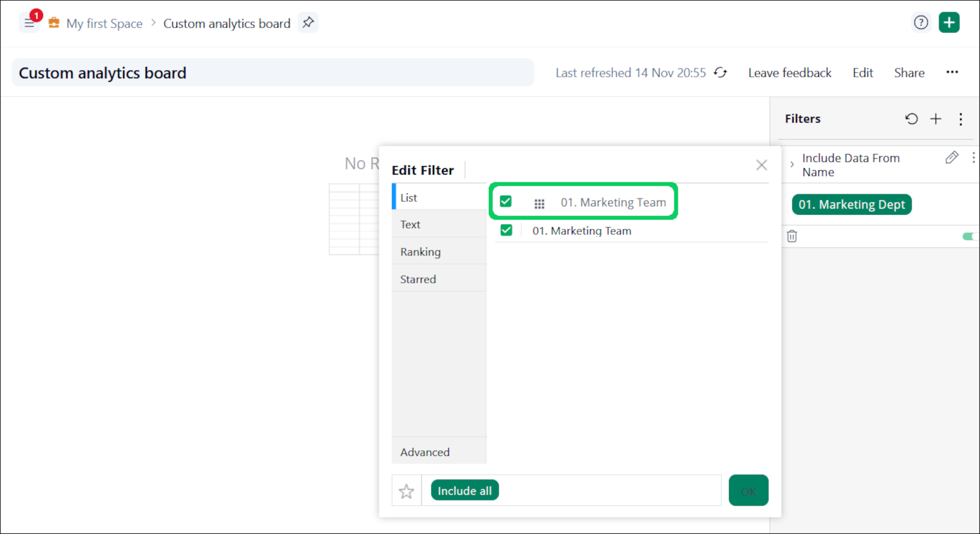Image resolution: width=980 pixels, height=534 pixels.
Task: Refresh the board data
Action: [720, 72]
